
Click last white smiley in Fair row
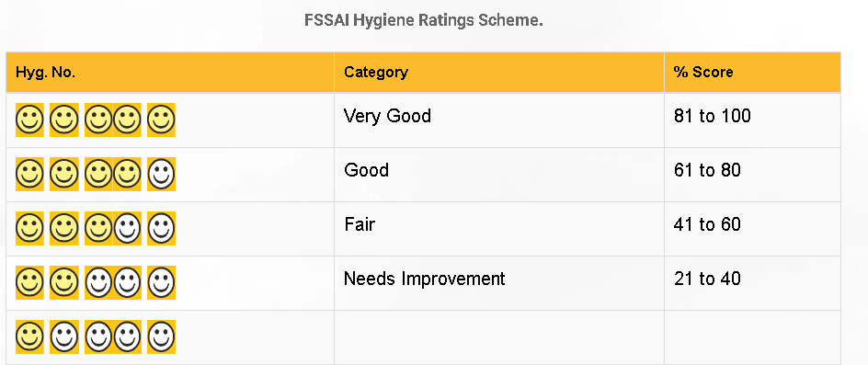coord(161,228)
